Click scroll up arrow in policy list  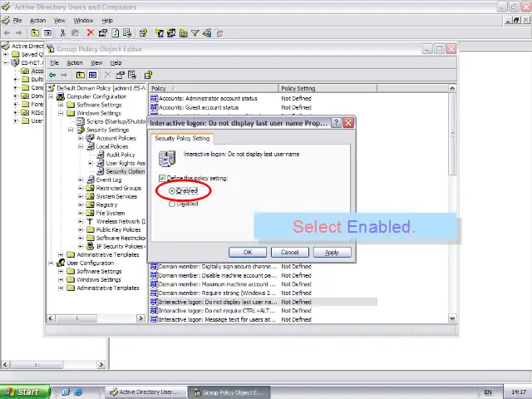(x=452, y=88)
